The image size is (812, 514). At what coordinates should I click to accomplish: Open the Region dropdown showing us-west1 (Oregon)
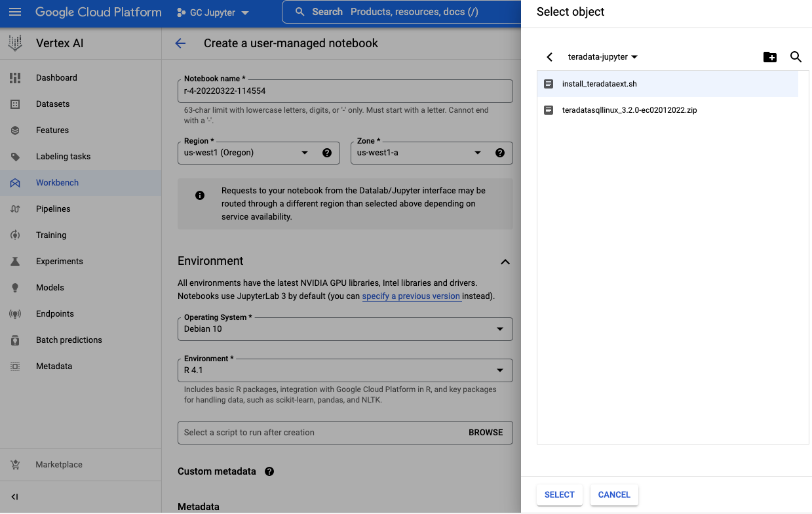click(305, 153)
